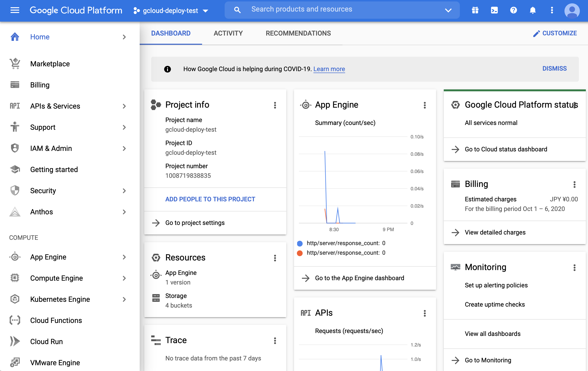
Task: Open APIs card options menu
Action: 425,313
